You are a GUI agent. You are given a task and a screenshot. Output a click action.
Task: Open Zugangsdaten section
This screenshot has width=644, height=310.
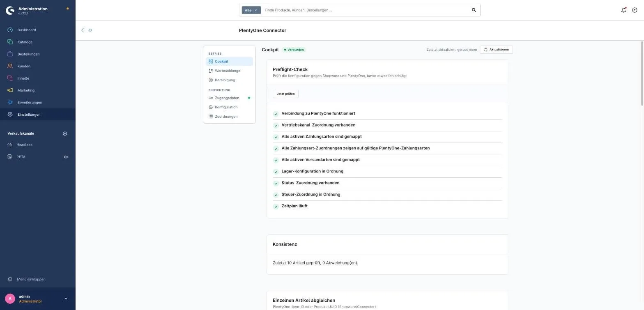(x=229, y=98)
